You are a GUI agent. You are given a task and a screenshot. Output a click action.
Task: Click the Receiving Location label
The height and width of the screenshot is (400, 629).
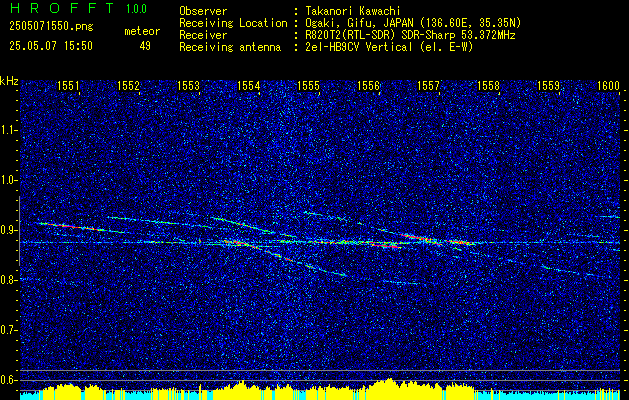(x=233, y=23)
